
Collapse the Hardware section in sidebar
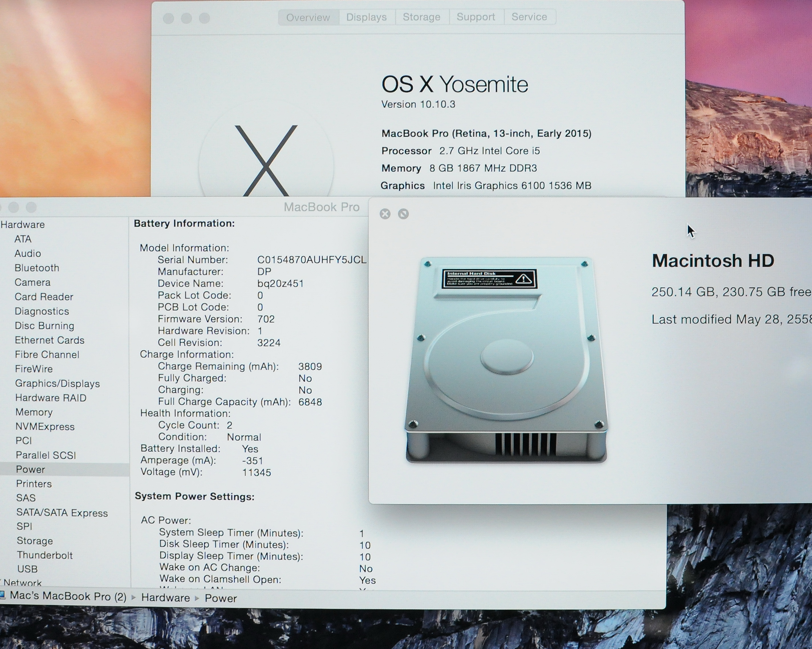(23, 225)
